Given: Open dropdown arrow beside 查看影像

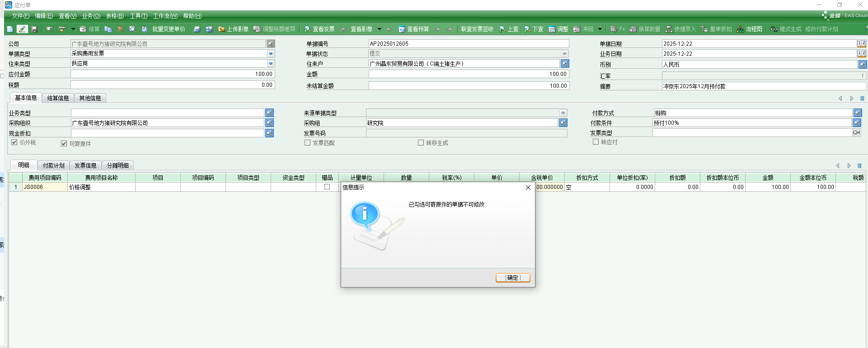Looking at the screenshot, I should click(x=379, y=29).
